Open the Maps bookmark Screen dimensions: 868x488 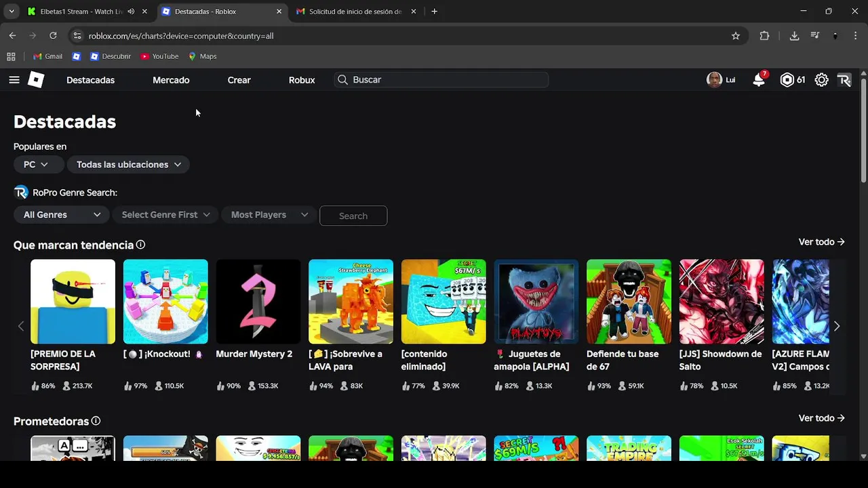[x=202, y=56]
